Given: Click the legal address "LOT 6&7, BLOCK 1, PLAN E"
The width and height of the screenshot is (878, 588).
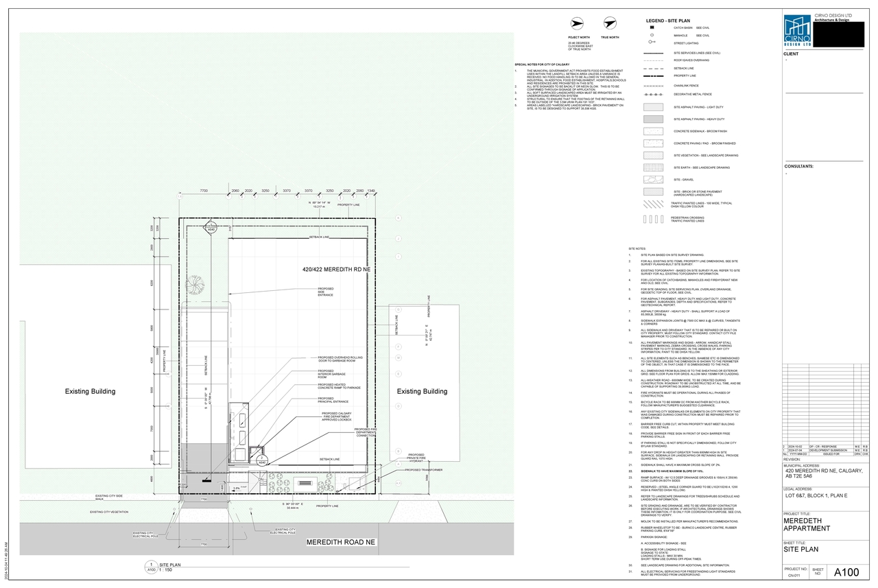Looking at the screenshot, I should point(818,495).
